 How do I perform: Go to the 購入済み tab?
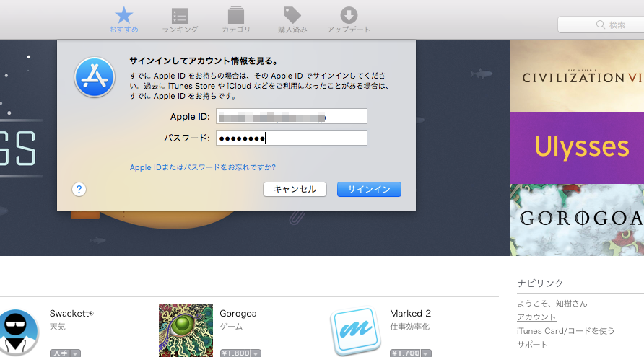point(292,19)
